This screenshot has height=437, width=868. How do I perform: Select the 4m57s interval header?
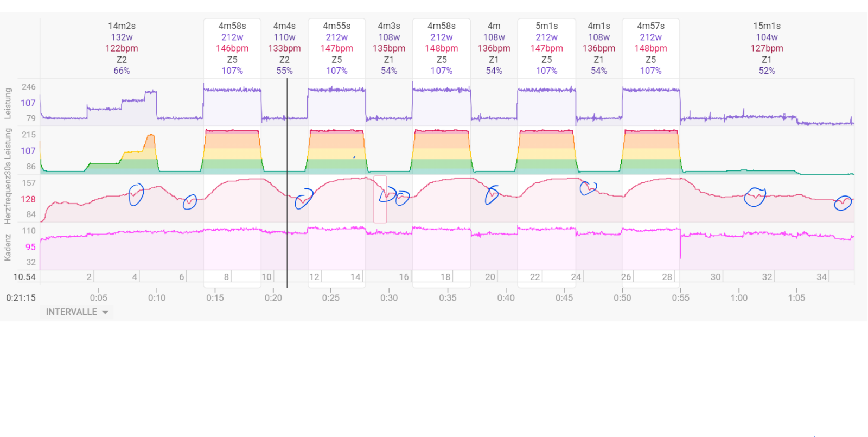click(x=650, y=48)
